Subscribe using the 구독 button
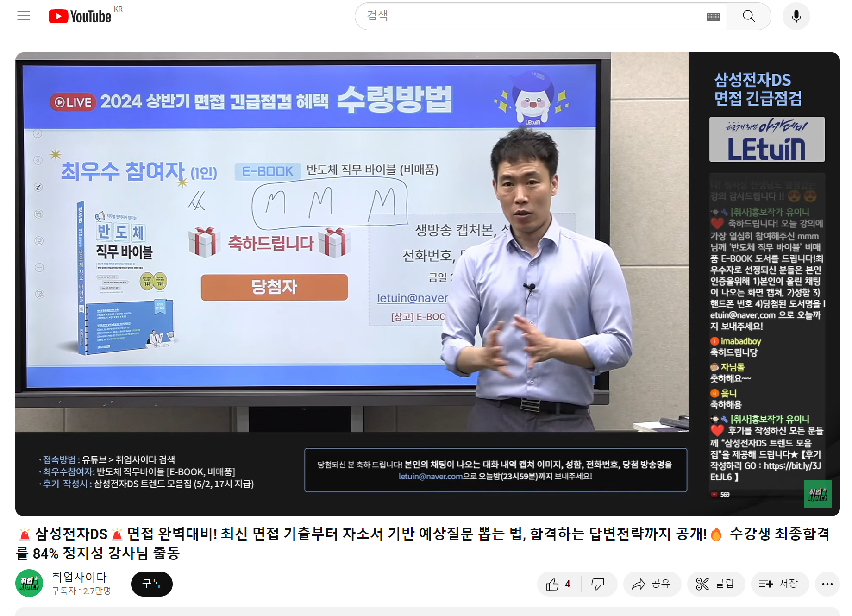Screen dimensions: 852x616 point(152,584)
